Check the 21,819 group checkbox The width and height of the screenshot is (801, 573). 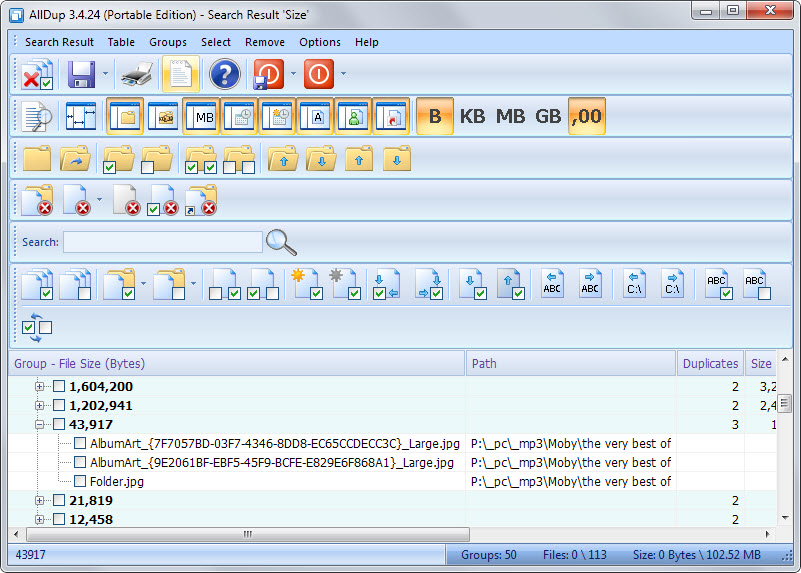tap(59, 500)
